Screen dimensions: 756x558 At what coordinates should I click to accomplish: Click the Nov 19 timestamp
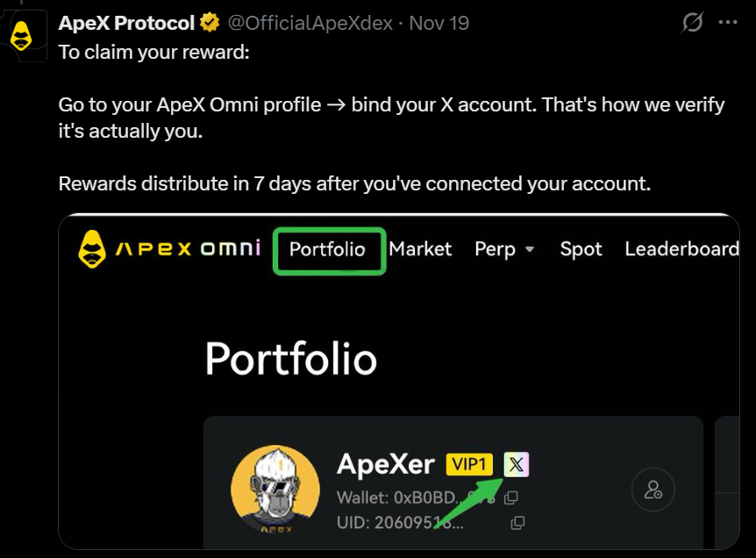(439, 23)
